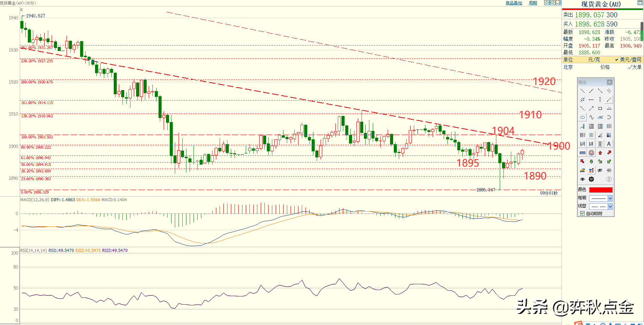Screen dimensions: 644x325
Task: Click the 开盘 value 1905.117
Action: pos(589,46)
